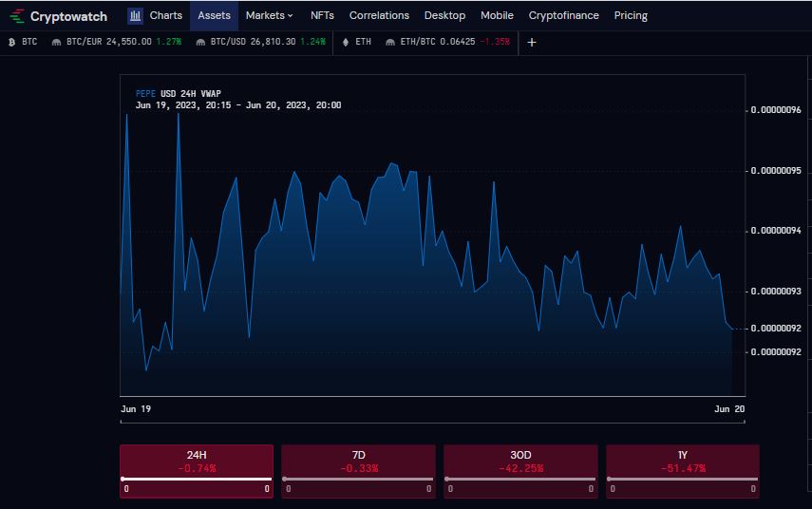This screenshot has width=812, height=509.
Task: Open the Correlations page
Action: tap(379, 15)
